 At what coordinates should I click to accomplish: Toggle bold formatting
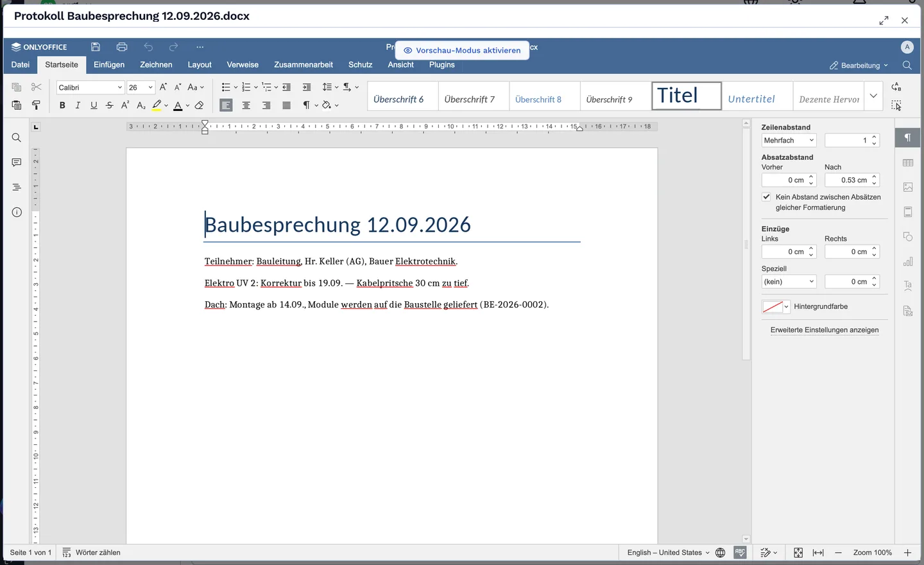[x=62, y=105]
